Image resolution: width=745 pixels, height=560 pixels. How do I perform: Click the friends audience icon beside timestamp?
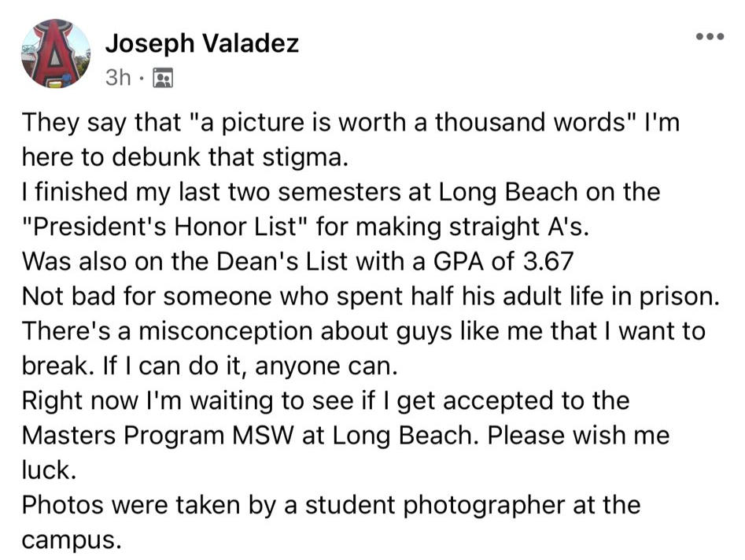pyautogui.click(x=163, y=78)
